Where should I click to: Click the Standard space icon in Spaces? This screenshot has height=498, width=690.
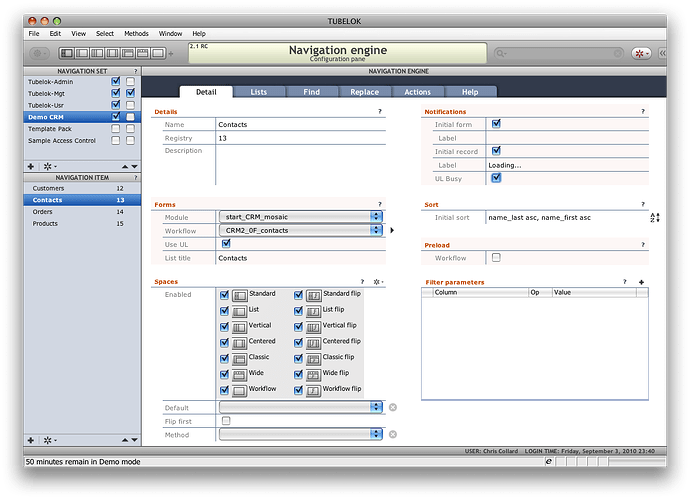pyautogui.click(x=239, y=296)
